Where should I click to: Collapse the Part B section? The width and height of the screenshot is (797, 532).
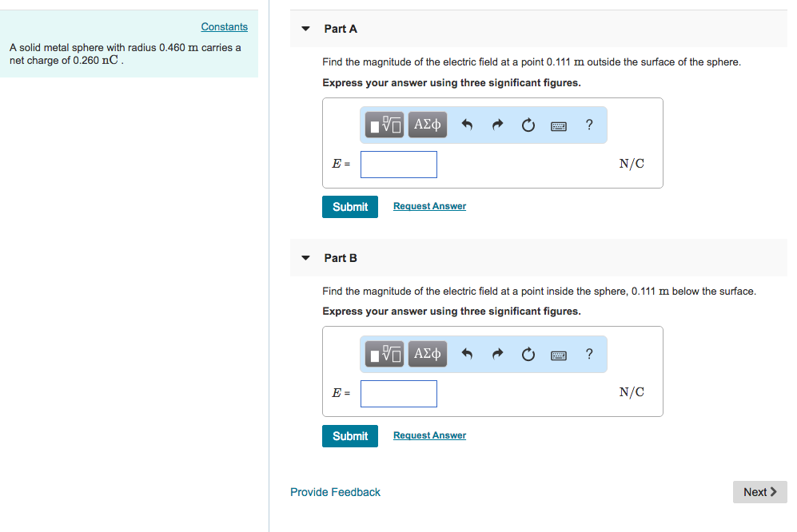(305, 258)
